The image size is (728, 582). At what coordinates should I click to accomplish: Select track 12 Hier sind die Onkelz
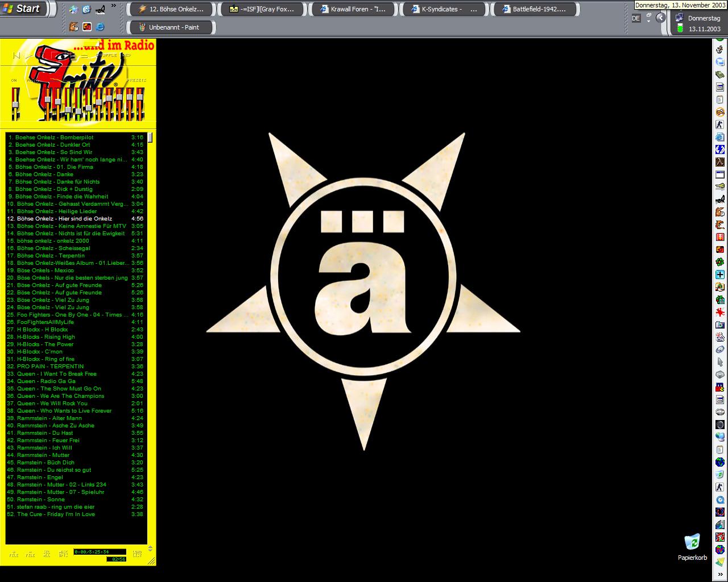pyautogui.click(x=76, y=218)
